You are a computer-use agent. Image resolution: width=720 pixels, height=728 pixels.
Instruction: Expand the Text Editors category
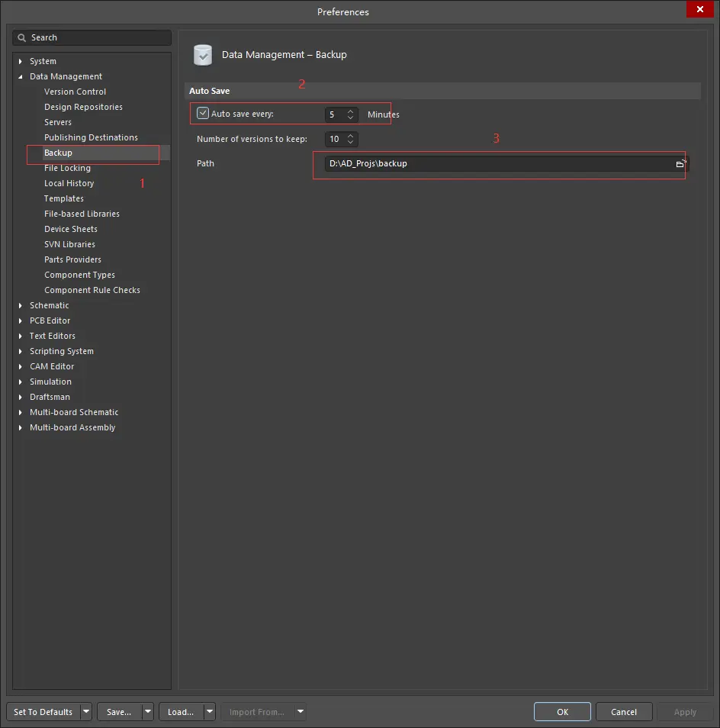[20, 336]
